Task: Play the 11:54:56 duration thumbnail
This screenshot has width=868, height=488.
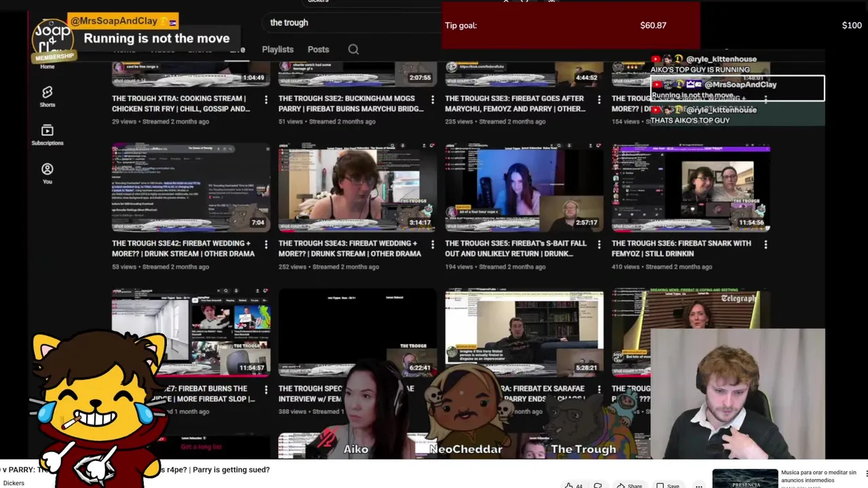Action: pos(690,187)
